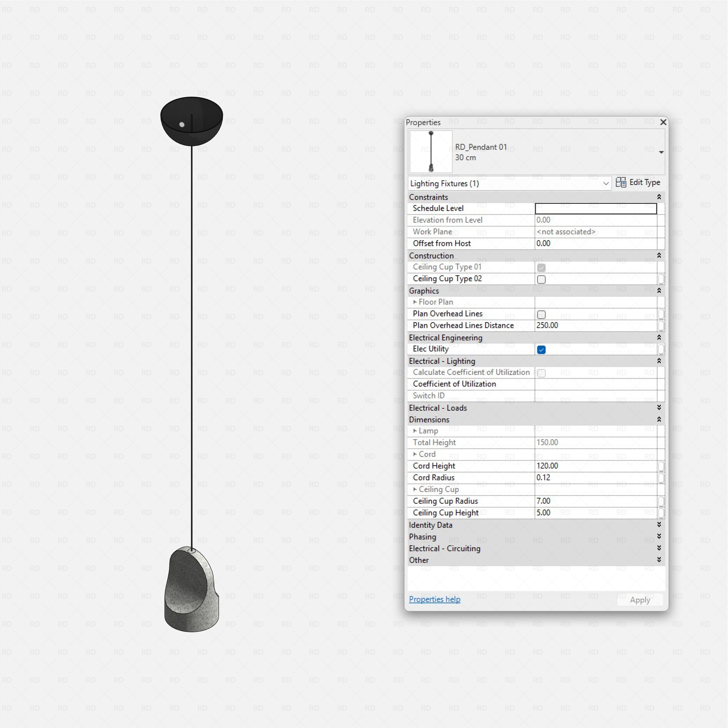Collapse the Construction section
Image resolution: width=728 pixels, height=728 pixels.
pyautogui.click(x=659, y=255)
